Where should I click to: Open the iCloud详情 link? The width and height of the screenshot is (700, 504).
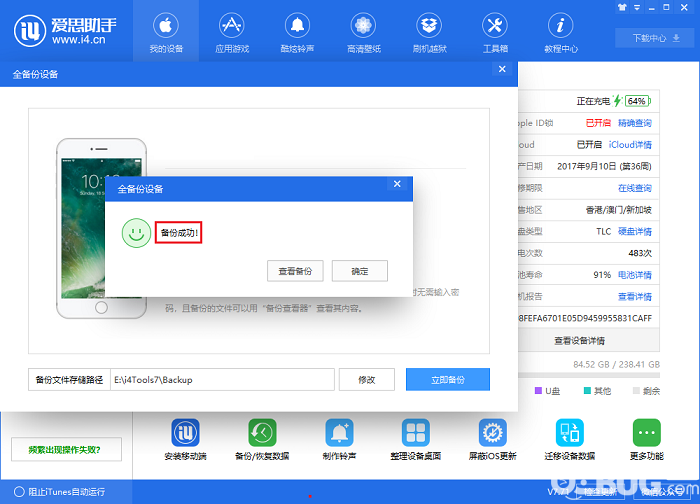(630, 145)
